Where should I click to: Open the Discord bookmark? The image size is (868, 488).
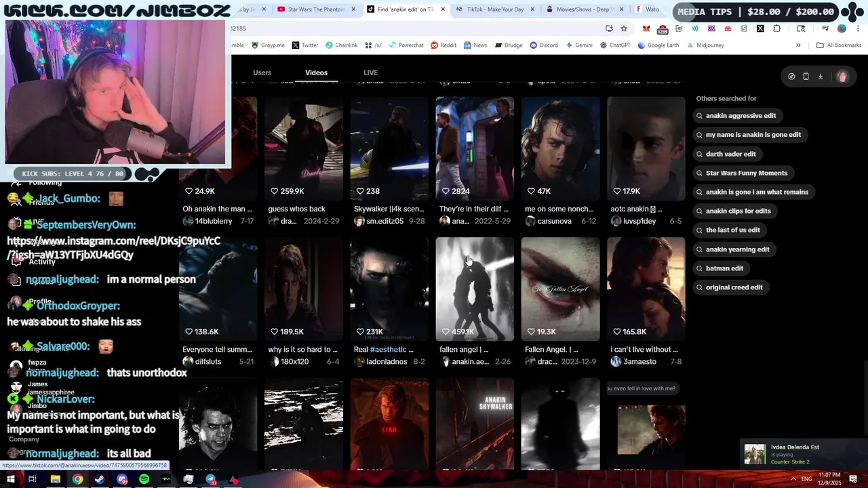click(x=544, y=45)
